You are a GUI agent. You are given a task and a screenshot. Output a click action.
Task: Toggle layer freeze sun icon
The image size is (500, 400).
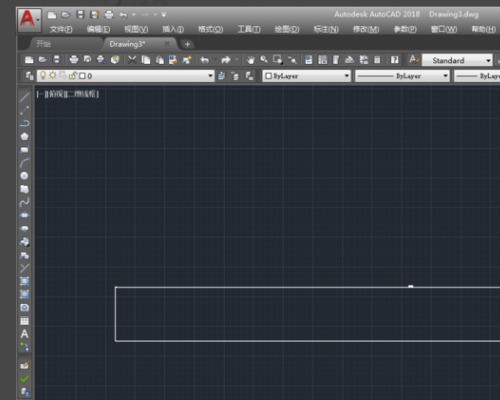tap(52, 75)
